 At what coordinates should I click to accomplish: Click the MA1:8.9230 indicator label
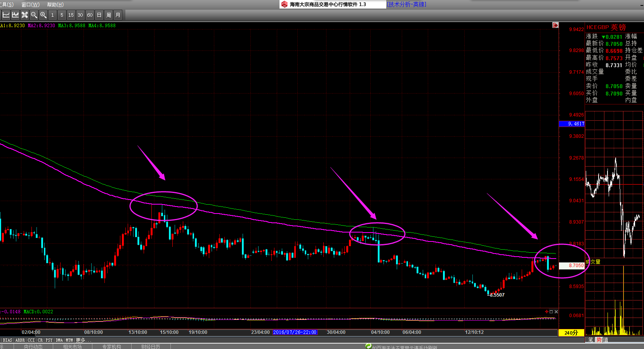tap(12, 26)
